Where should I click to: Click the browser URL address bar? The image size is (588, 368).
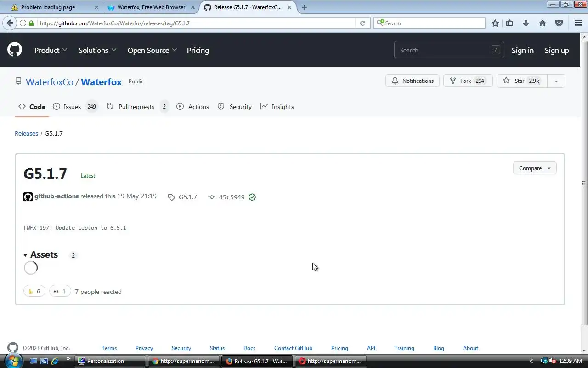pos(197,23)
